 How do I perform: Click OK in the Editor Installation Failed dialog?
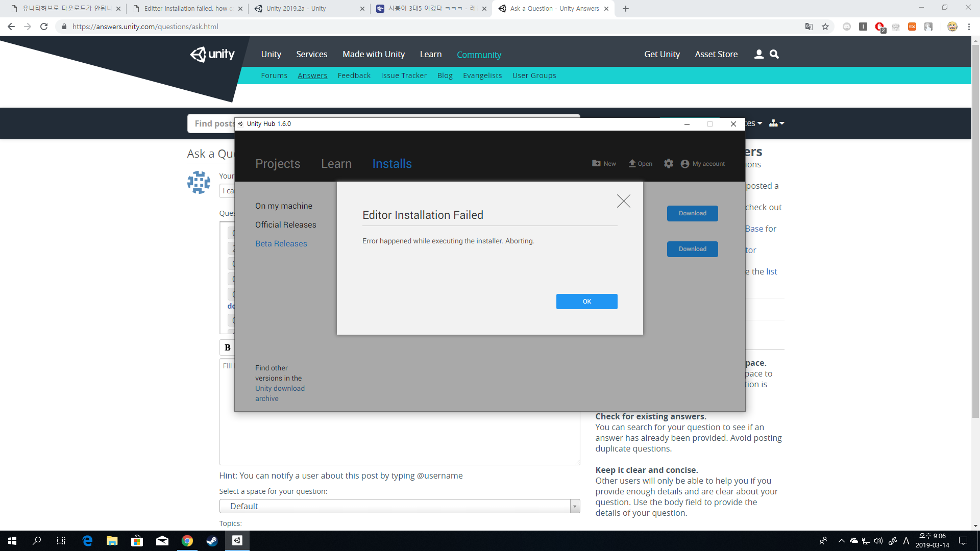point(586,302)
